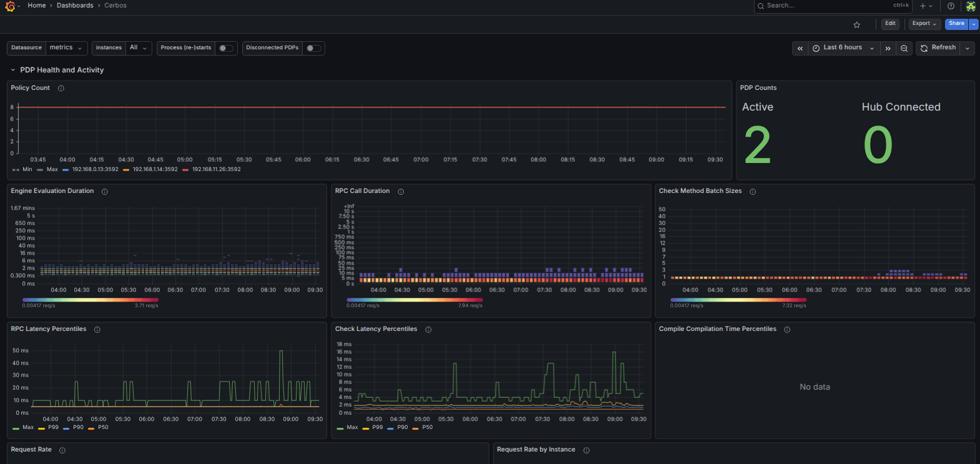The height and width of the screenshot is (464, 980).
Task: Open the Grafana logo menu
Action: click(10, 6)
